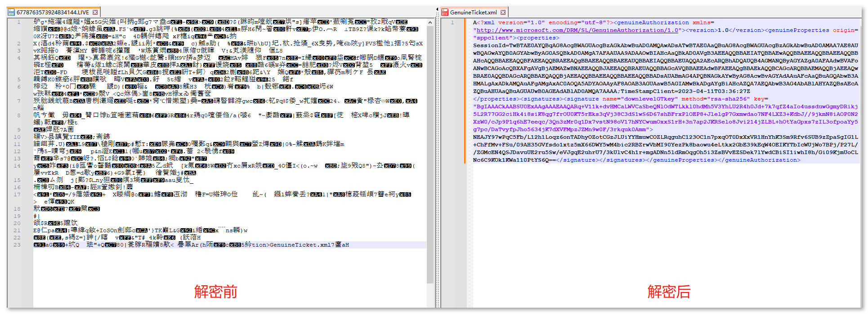Click the red unsaved icon on the GeneruineTicket.xml tab

tap(445, 13)
